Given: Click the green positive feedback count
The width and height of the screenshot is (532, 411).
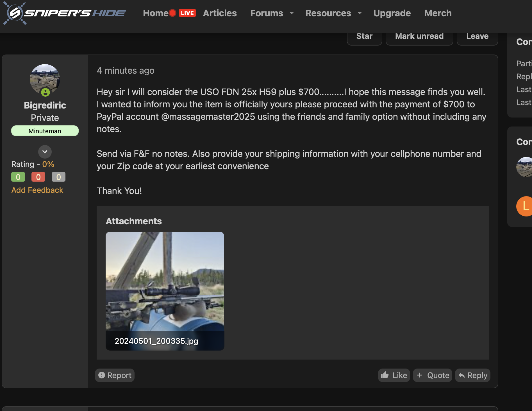Looking at the screenshot, I should pos(18,177).
